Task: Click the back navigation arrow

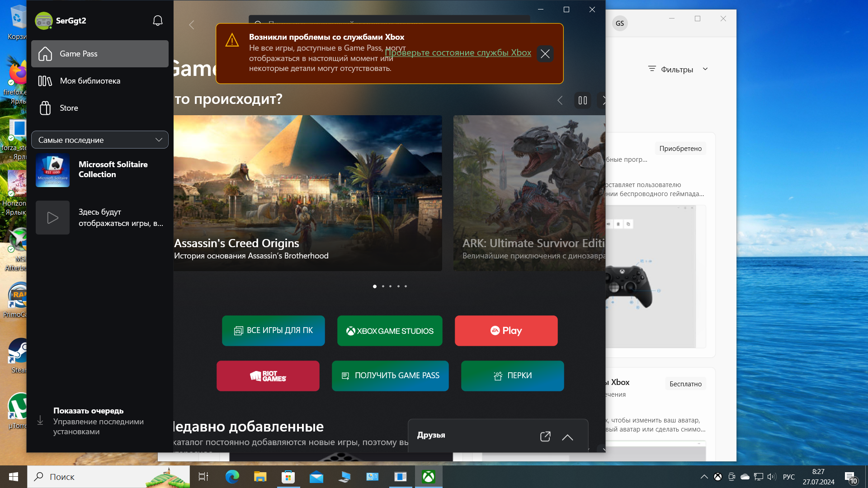Action: (x=192, y=25)
